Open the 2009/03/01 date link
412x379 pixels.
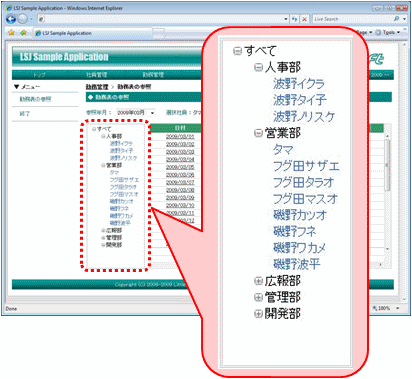180,136
